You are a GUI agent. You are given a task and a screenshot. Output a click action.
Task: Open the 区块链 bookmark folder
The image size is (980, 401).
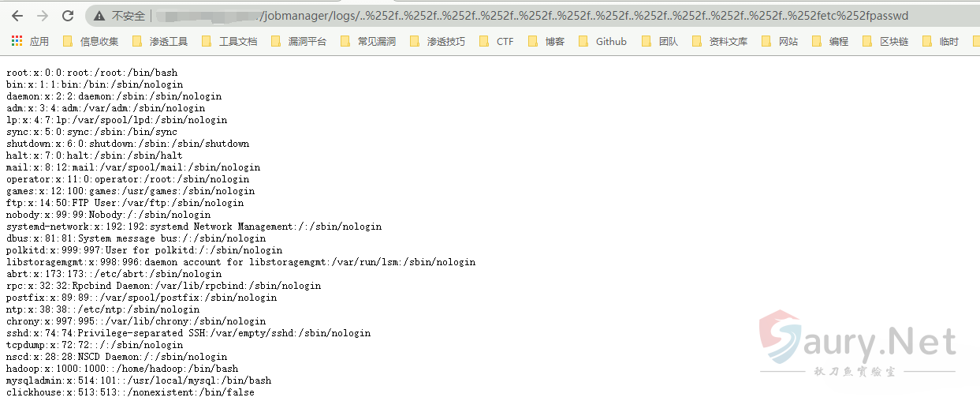pyautogui.click(x=885, y=41)
